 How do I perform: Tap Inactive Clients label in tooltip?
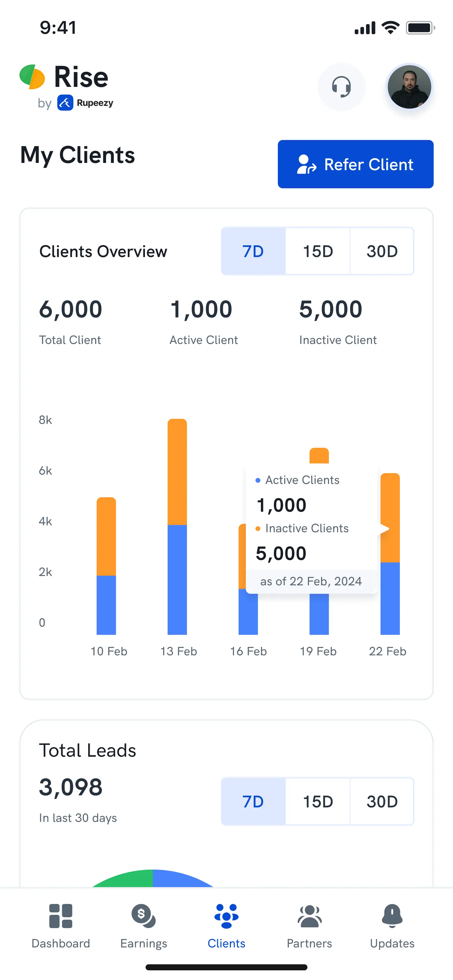(307, 528)
